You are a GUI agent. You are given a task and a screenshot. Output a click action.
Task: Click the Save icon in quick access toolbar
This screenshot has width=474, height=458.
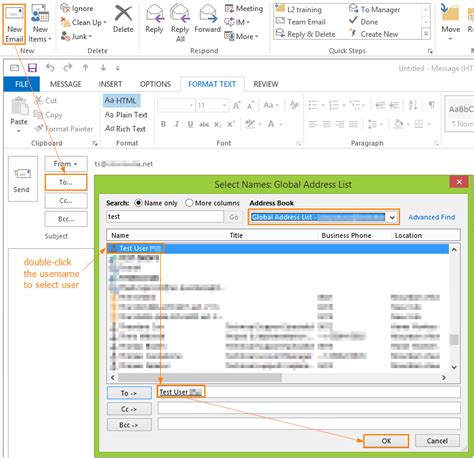point(32,68)
